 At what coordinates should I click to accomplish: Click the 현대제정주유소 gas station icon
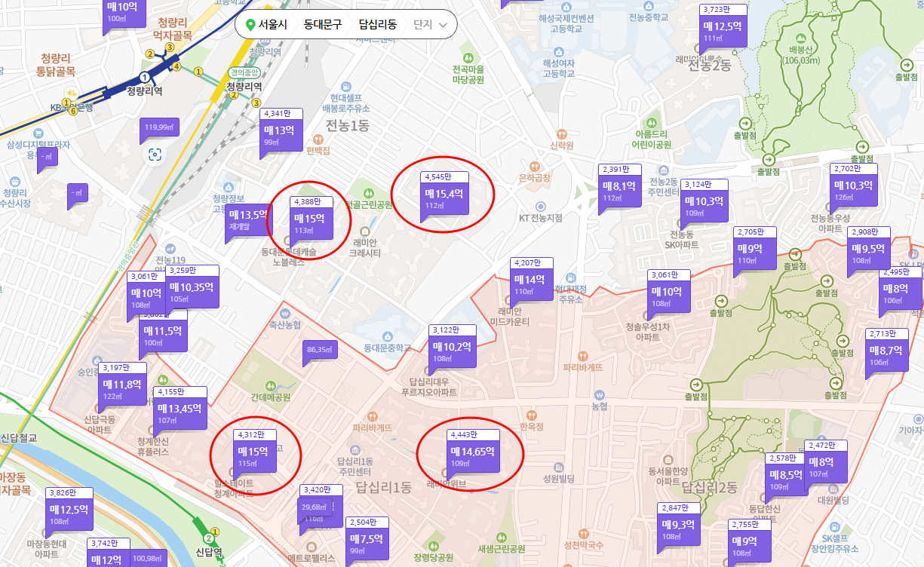570,277
